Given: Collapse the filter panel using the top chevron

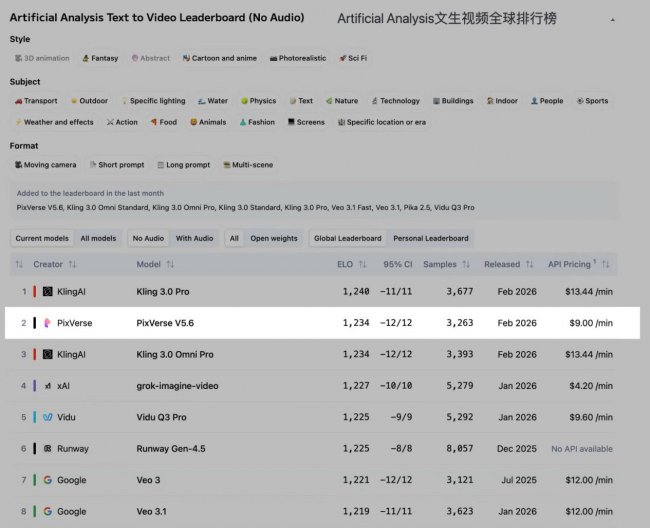Looking at the screenshot, I should tap(611, 20).
